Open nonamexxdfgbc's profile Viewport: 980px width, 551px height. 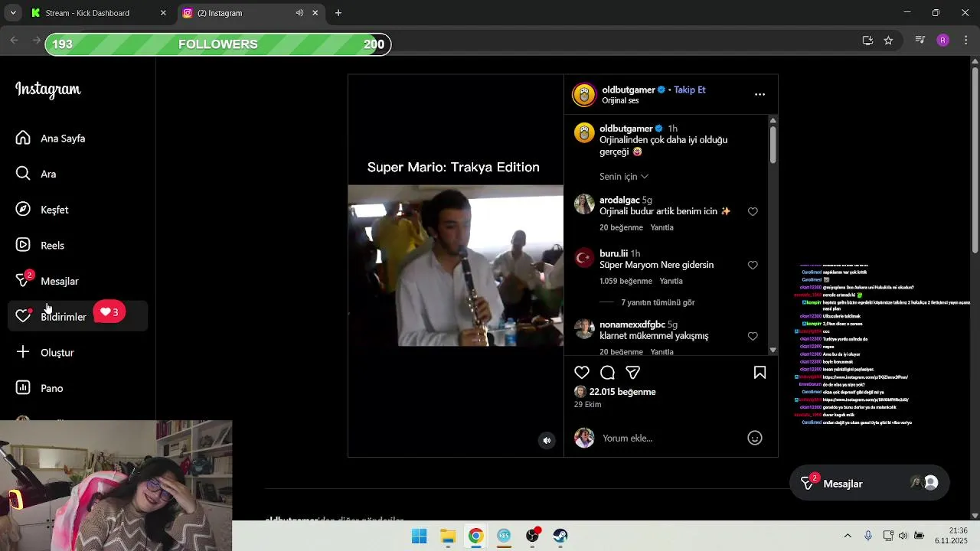pos(632,324)
